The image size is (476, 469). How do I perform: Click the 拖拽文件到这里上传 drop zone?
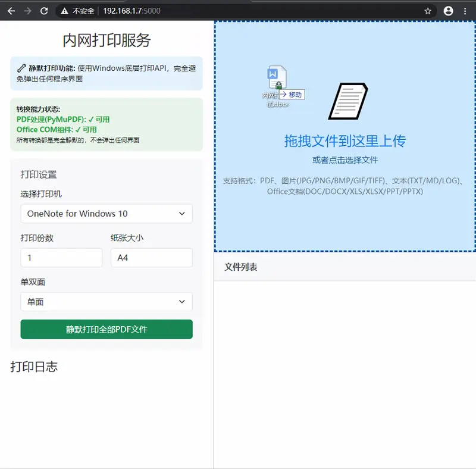[345, 141]
